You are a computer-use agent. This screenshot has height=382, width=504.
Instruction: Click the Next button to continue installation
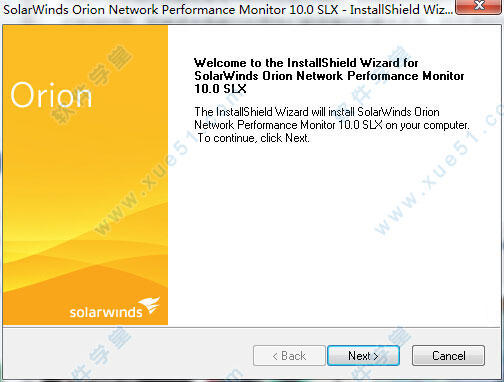pyautogui.click(x=363, y=356)
